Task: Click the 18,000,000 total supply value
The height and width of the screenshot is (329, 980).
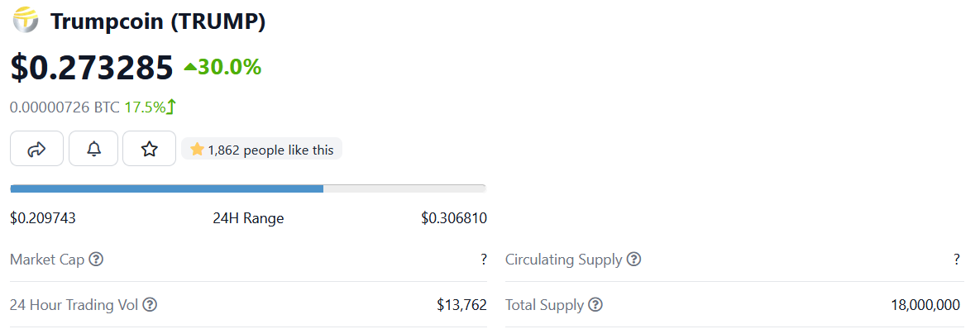Action: click(x=925, y=305)
